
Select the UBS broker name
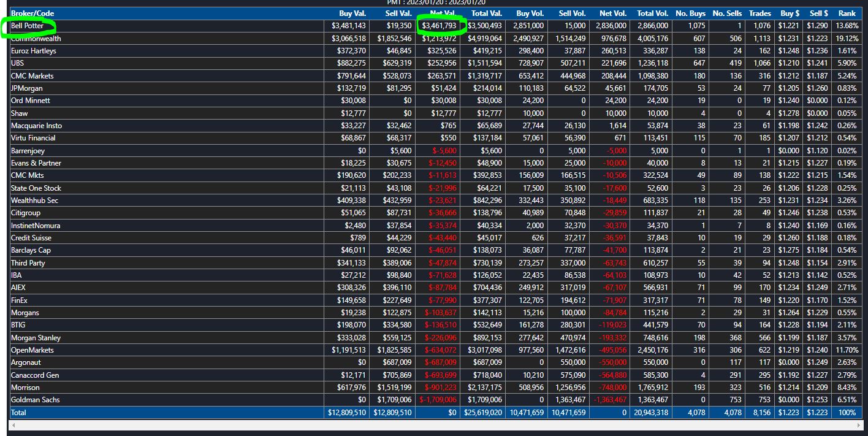(17, 63)
